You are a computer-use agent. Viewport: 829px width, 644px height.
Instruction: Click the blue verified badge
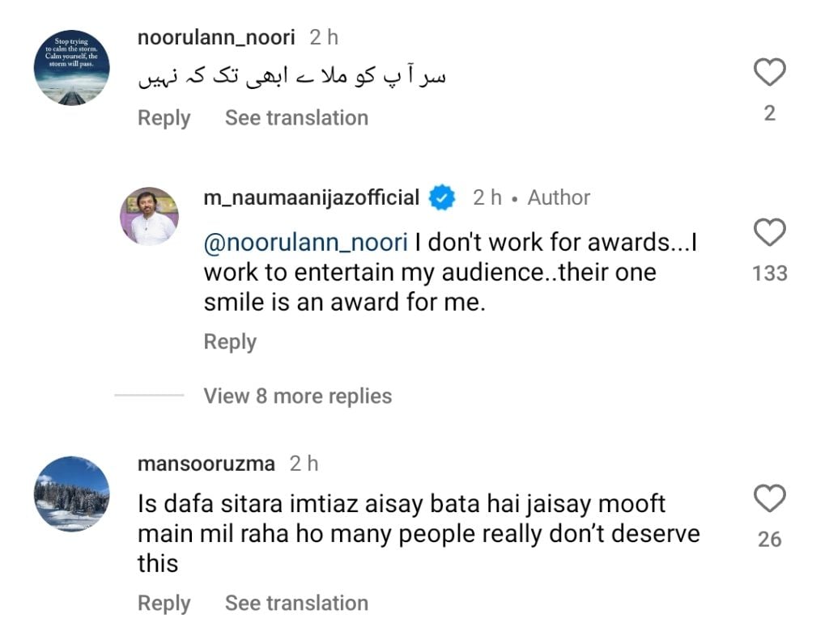442,198
